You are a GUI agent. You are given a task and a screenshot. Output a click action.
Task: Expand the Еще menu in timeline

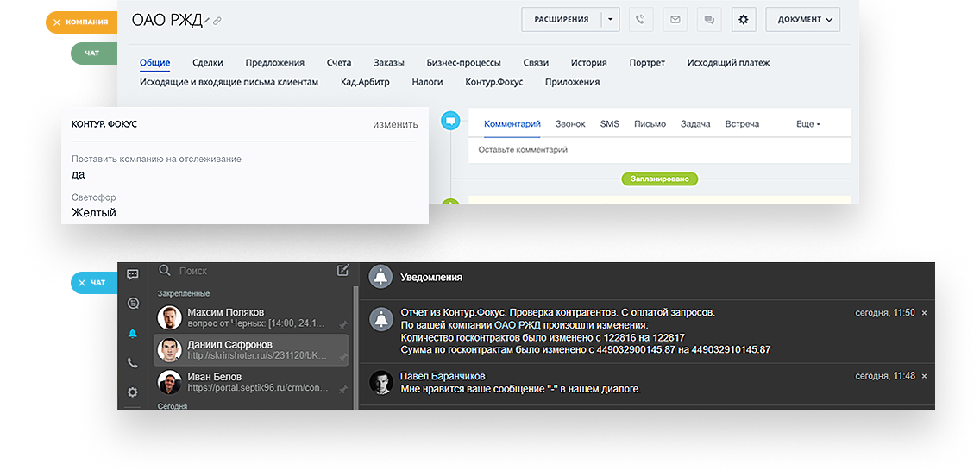[807, 124]
